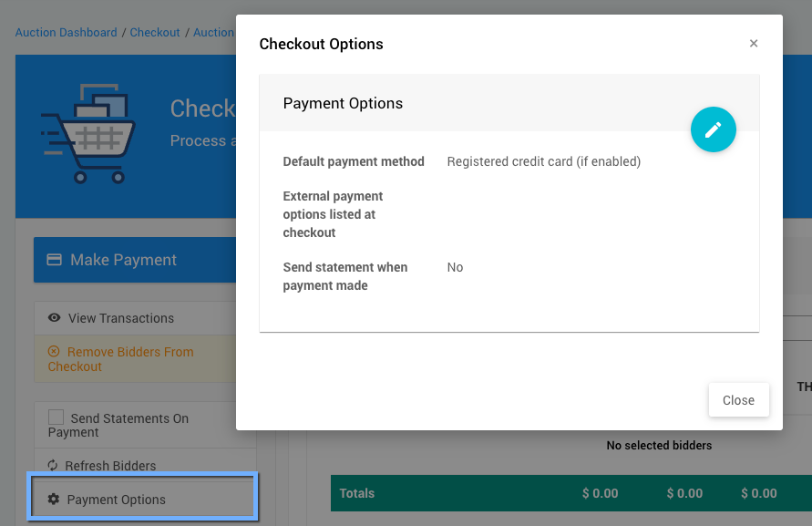This screenshot has height=526, width=812.
Task: Click the circled X icon for Remove Bidders
Action: tap(54, 352)
